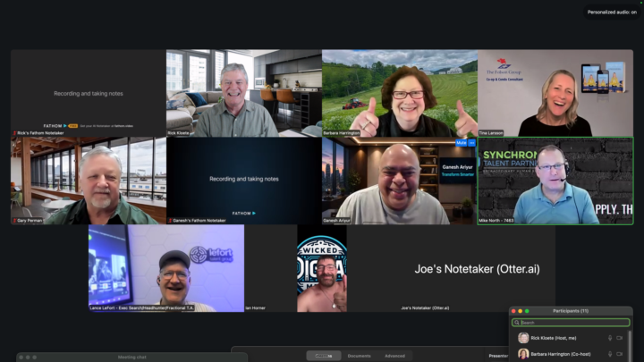Click the magnifier icon in participants search
Image resolution: width=644 pixels, height=362 pixels.
517,323
